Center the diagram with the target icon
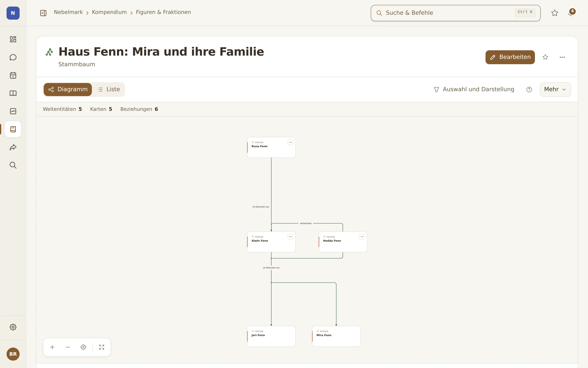The width and height of the screenshot is (588, 368). pyautogui.click(x=83, y=347)
